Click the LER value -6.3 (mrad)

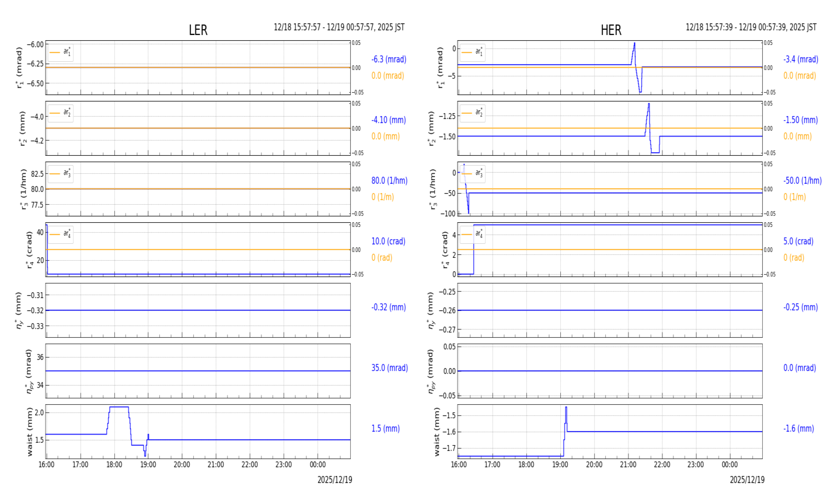pos(389,60)
